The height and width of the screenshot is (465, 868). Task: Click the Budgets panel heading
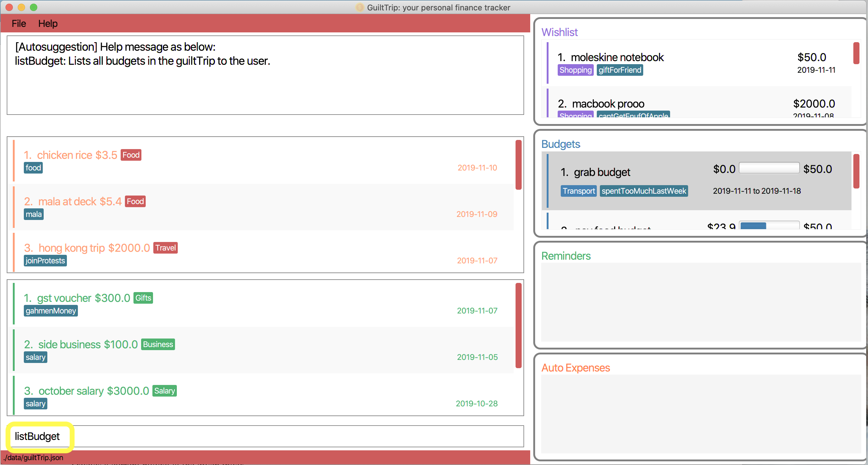coord(561,144)
